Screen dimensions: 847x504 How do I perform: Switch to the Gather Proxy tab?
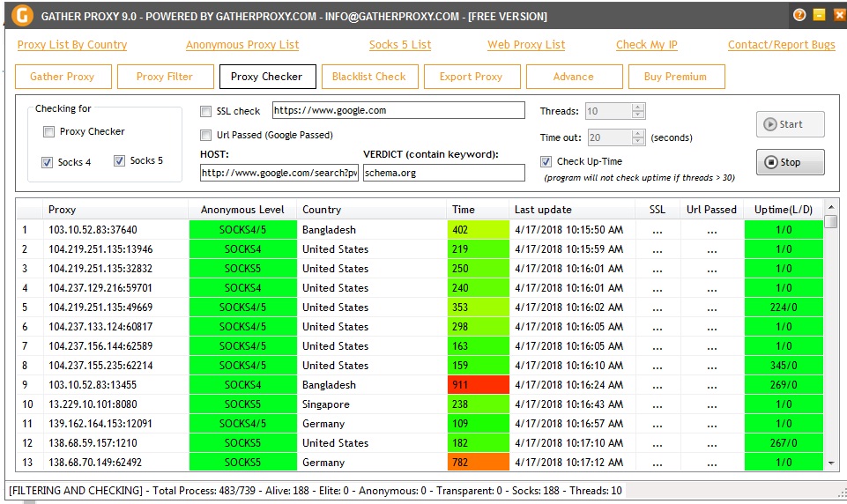coord(63,77)
